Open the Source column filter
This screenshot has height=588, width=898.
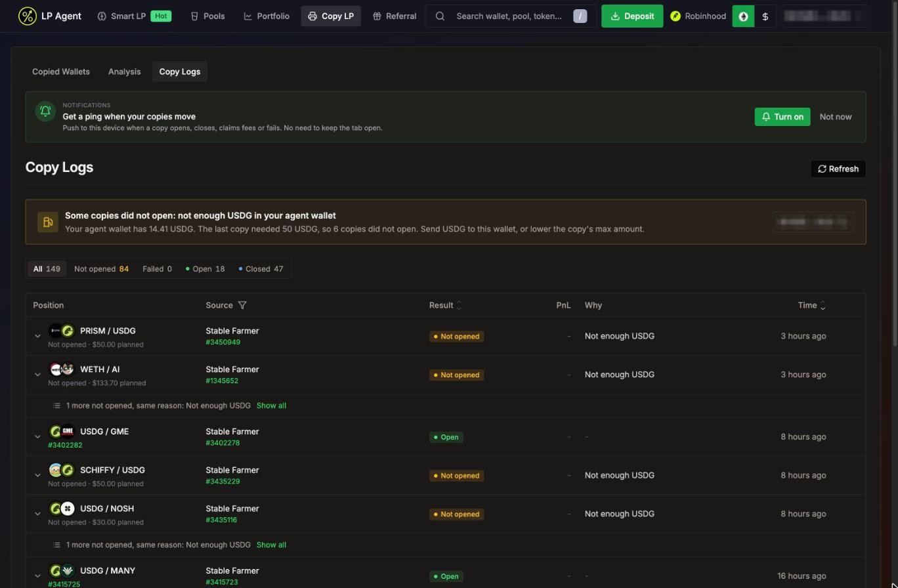242,305
